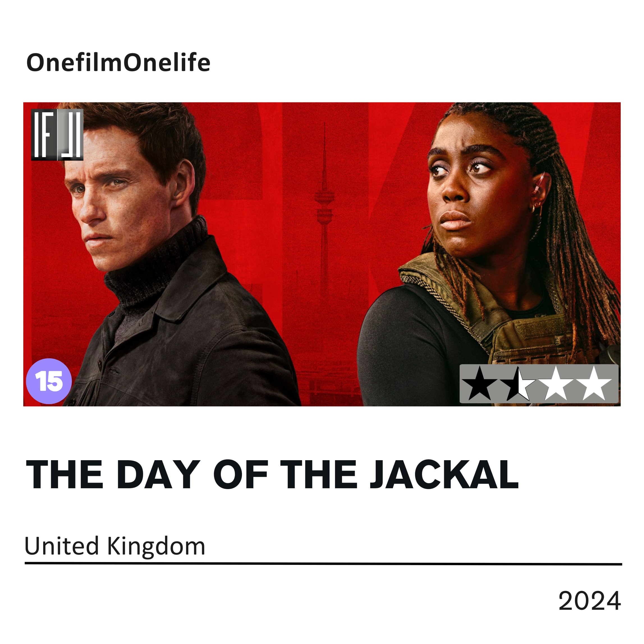This screenshot has height=644, width=644.
Task: Select the United Kingdom country label
Action: (x=115, y=546)
